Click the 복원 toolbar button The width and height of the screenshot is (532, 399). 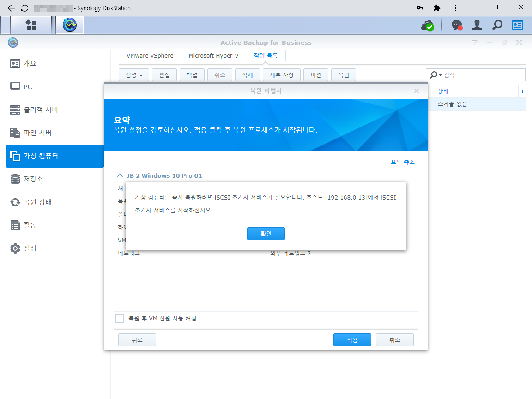pyautogui.click(x=344, y=75)
